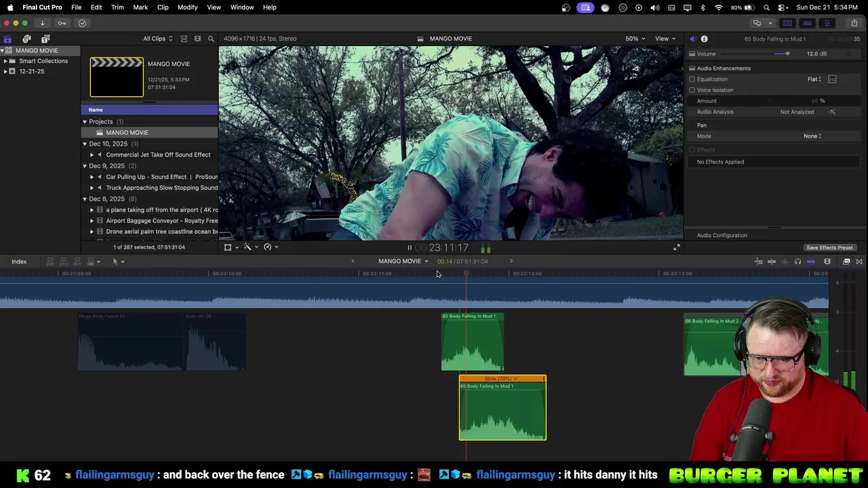Adjust the Volume slider handle
The height and width of the screenshot is (488, 868).
(x=787, y=54)
